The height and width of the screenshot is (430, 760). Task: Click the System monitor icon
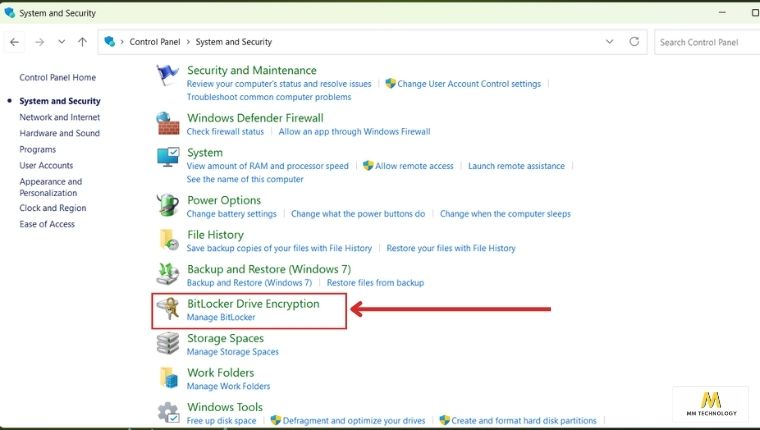point(168,158)
